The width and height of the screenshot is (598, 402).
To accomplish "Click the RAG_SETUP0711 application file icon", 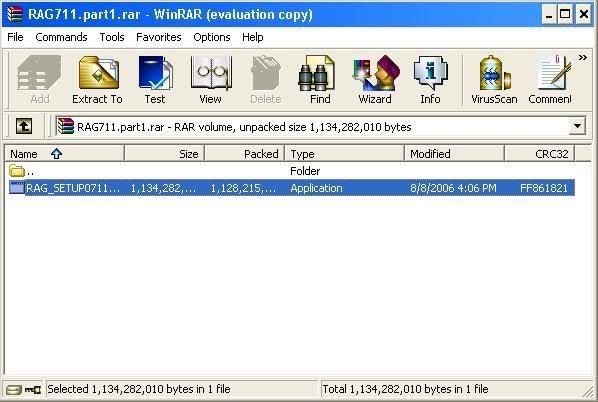I will 17,188.
